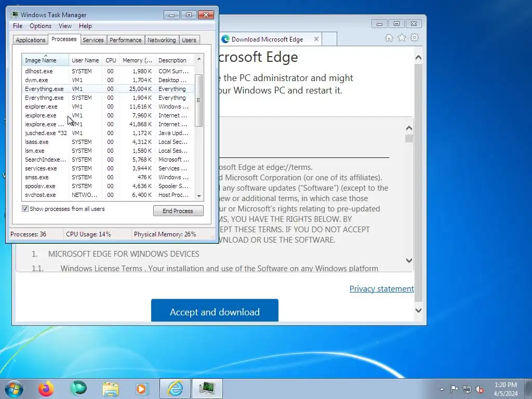Select the explorer.exe process
The width and height of the screenshot is (532, 399).
[109, 107]
